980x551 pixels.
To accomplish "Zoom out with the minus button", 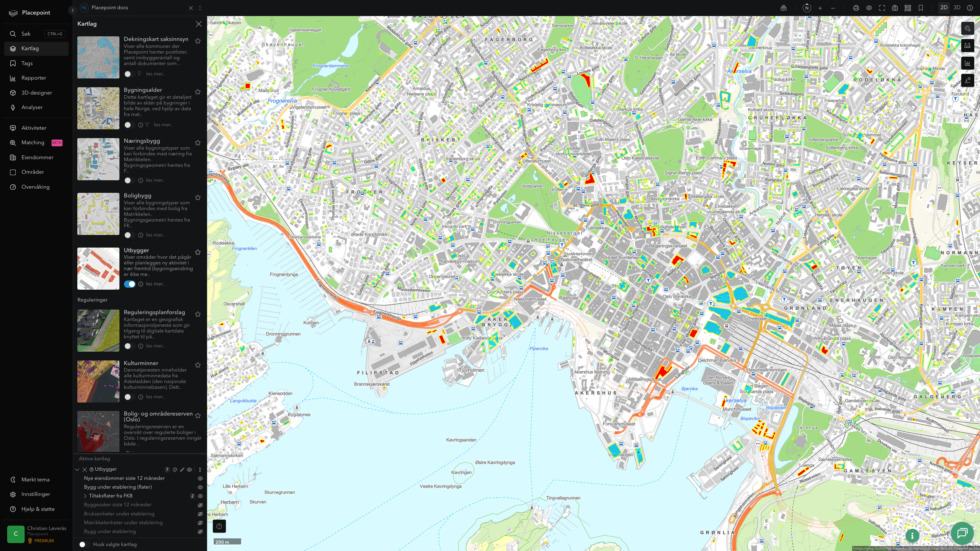I will pos(833,8).
